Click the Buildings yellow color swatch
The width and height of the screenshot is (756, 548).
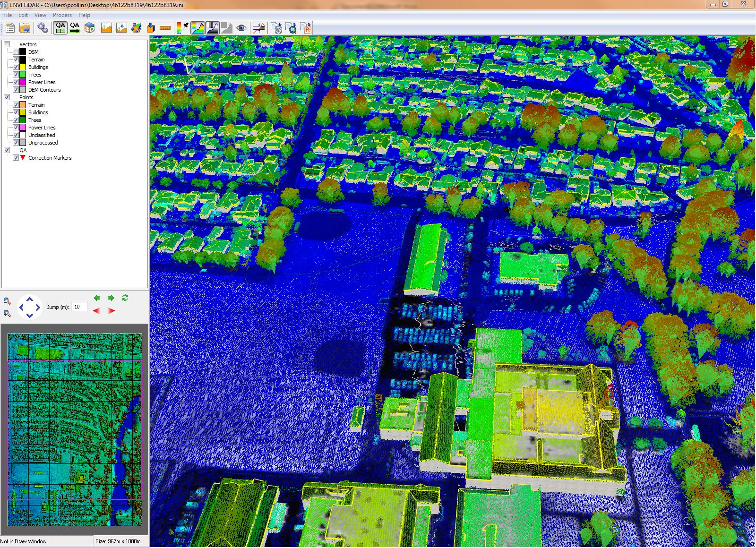[23, 67]
